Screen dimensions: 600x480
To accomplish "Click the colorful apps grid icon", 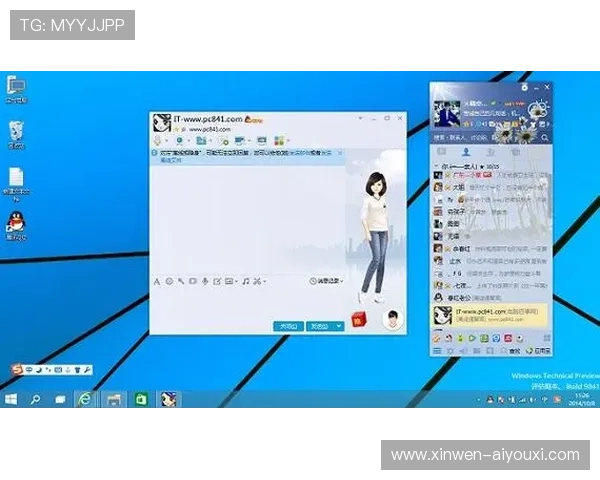I will coord(279,140).
